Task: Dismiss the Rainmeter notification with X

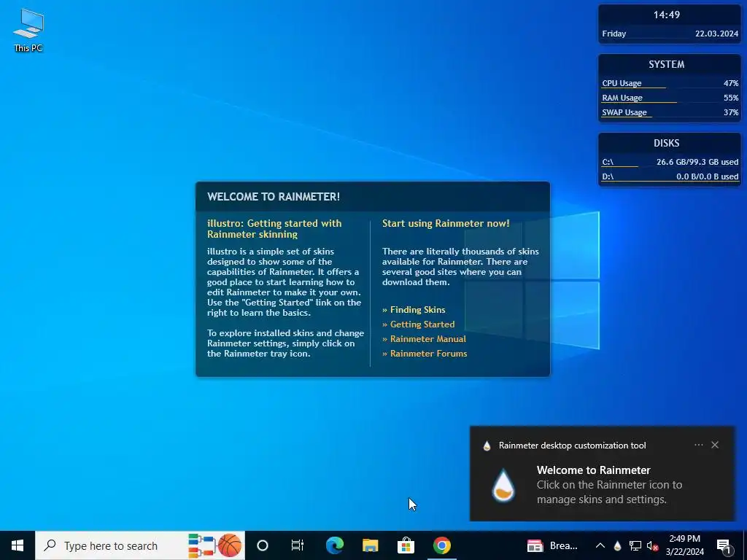Action: [715, 445]
